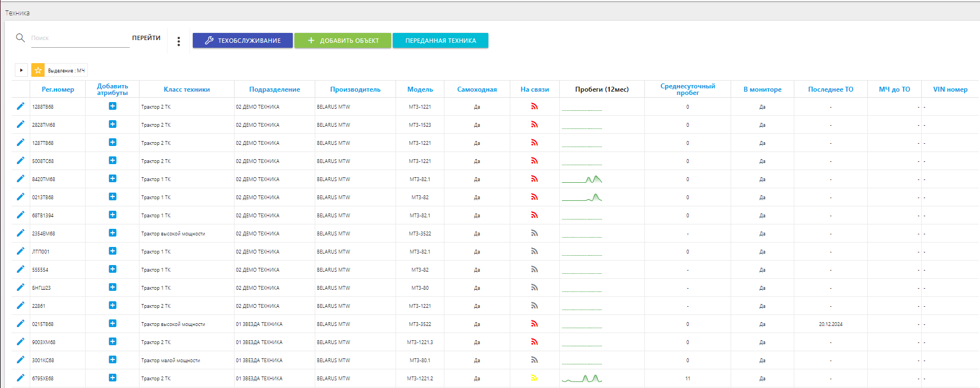Open mileage chart for vehicle 0213TB68
980x388 pixels.
click(582, 198)
